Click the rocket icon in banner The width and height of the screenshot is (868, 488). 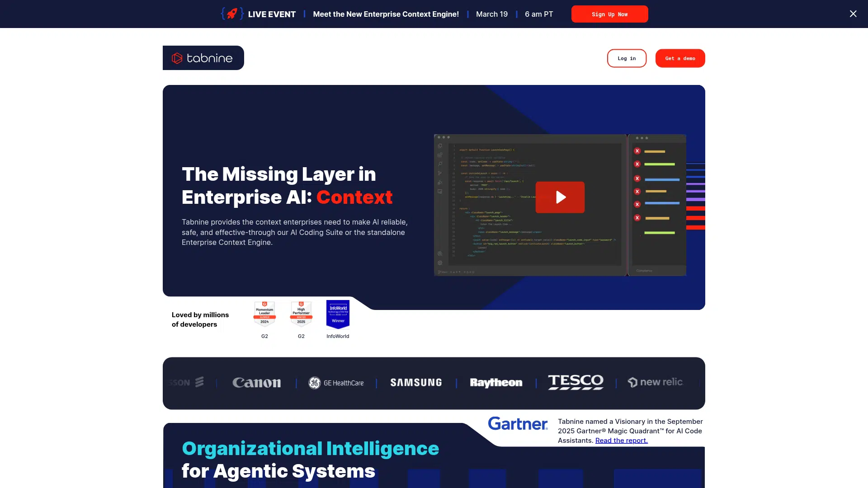tap(232, 14)
